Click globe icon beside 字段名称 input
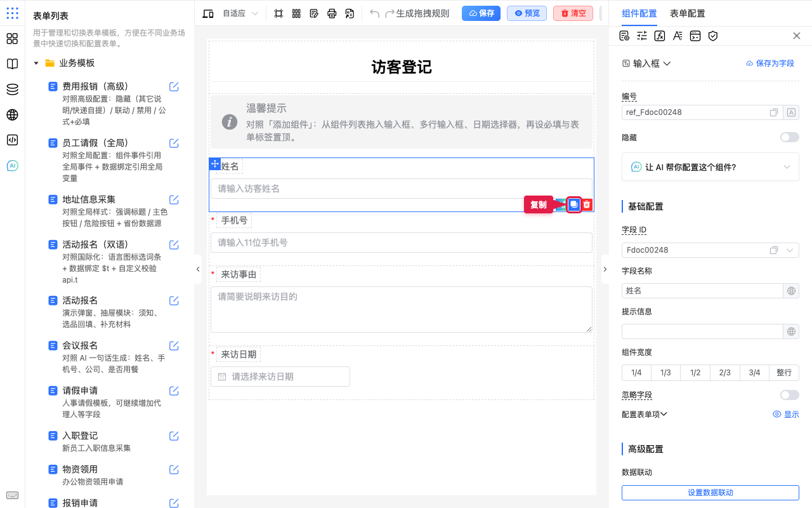 tap(791, 291)
